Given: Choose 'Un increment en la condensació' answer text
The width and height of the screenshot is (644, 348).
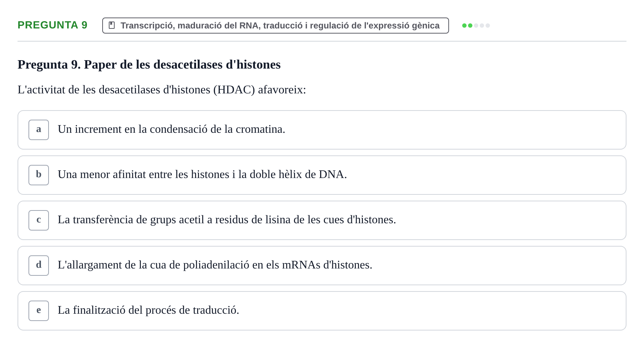Looking at the screenshot, I should [172, 129].
